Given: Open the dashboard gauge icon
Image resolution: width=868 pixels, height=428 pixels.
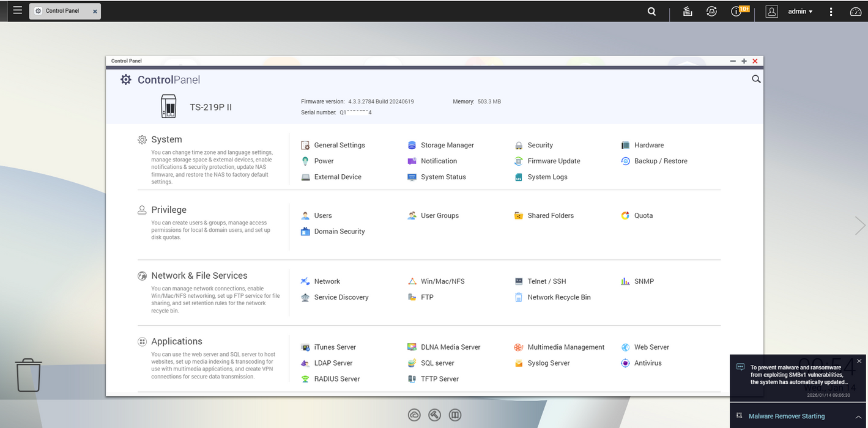Looking at the screenshot, I should click(855, 12).
